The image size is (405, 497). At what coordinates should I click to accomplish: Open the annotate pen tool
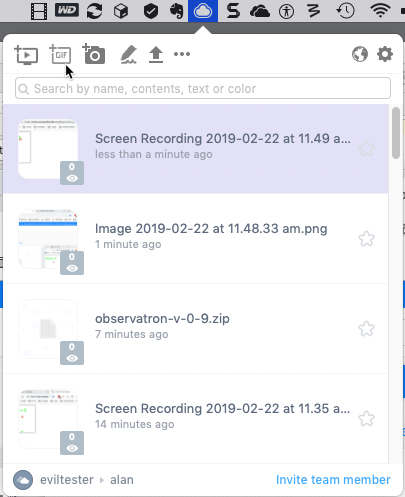coord(128,54)
